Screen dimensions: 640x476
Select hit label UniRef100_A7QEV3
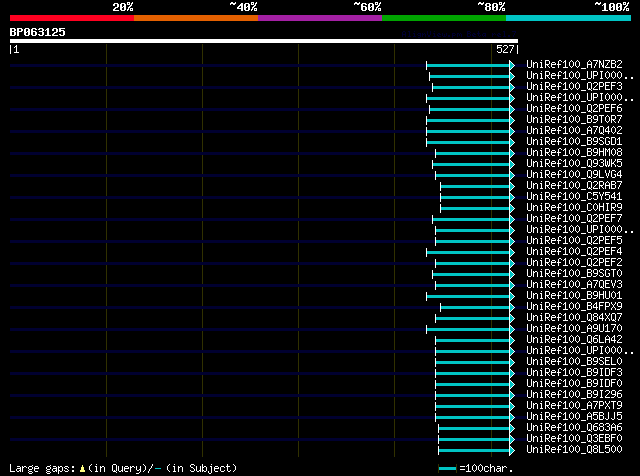574,285
